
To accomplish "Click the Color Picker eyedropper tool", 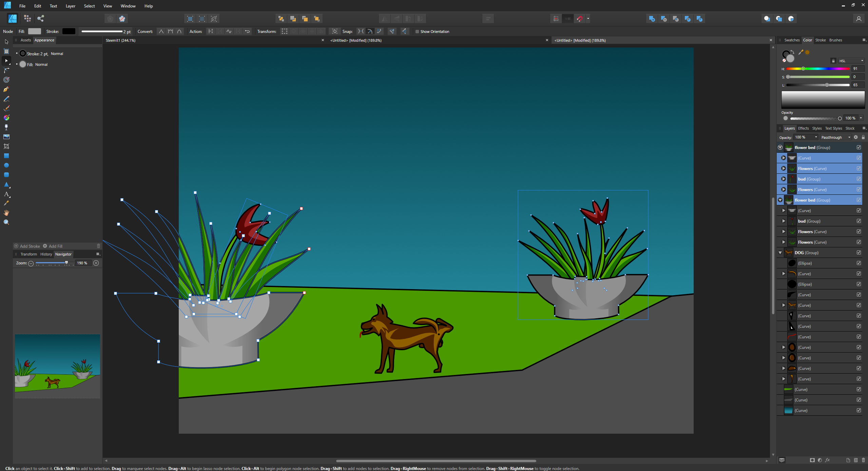I will [x=6, y=203].
